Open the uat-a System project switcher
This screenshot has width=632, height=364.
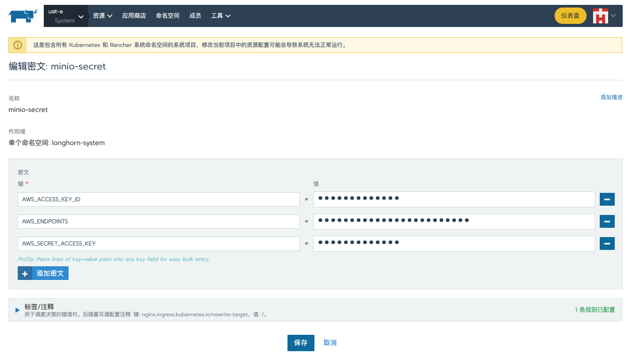click(66, 16)
